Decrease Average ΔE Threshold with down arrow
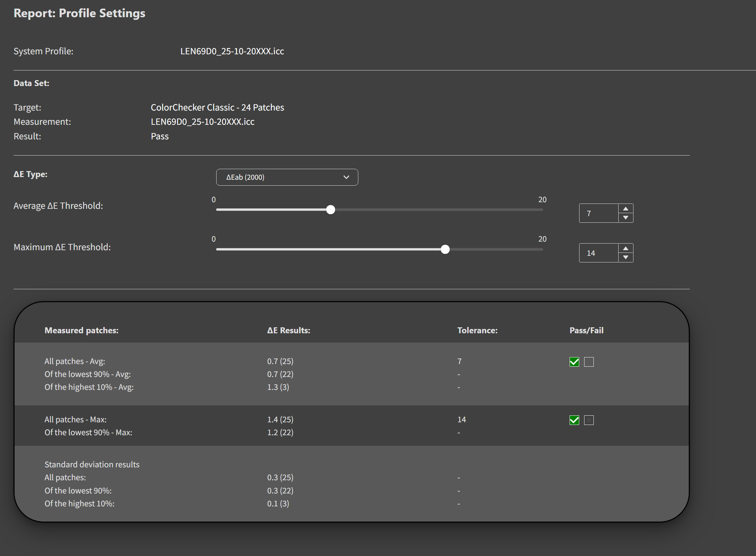 625,218
